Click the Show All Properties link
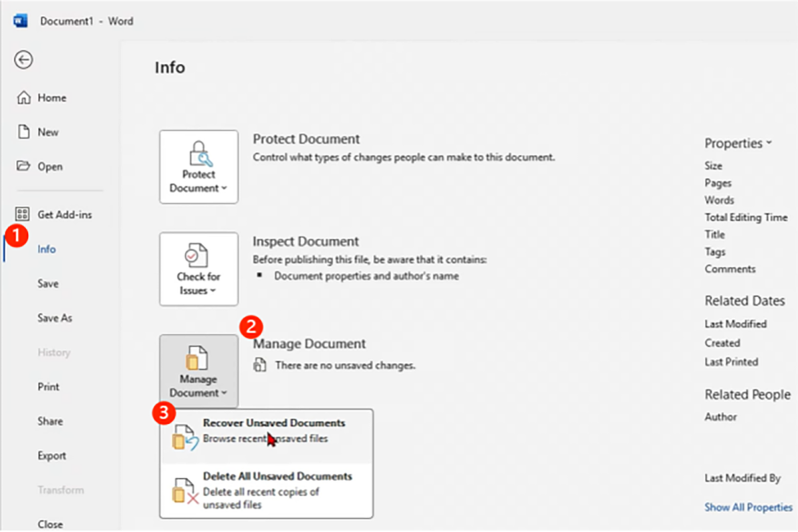This screenshot has height=532, width=798. 748,507
